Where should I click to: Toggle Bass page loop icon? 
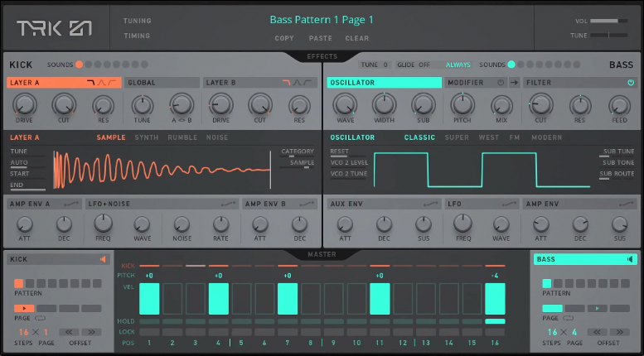click(568, 318)
